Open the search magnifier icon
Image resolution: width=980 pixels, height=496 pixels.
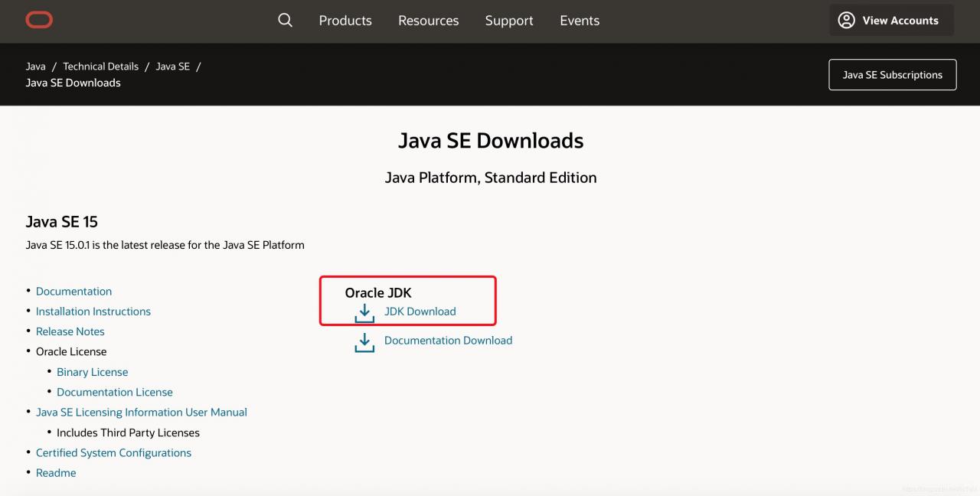click(x=285, y=21)
